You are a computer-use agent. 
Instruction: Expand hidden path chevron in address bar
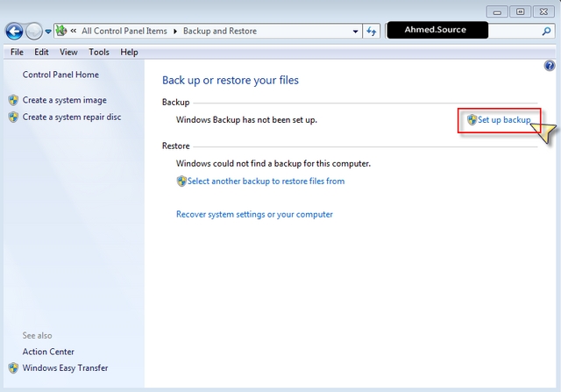pos(74,31)
